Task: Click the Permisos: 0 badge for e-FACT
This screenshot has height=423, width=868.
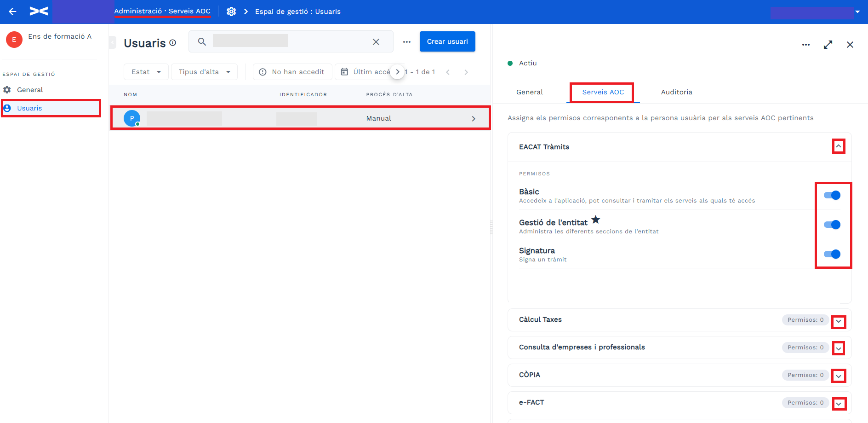Action: [x=805, y=403]
